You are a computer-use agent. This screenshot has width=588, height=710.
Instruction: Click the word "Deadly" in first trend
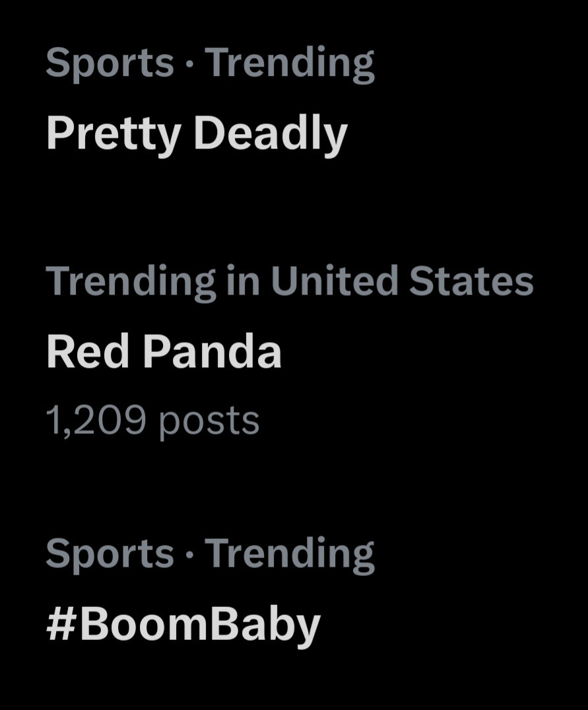(270, 133)
